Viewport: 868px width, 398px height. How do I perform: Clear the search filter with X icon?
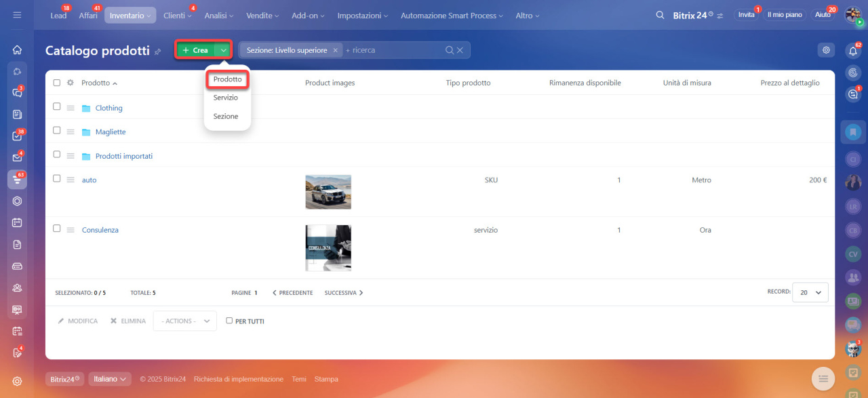(460, 50)
